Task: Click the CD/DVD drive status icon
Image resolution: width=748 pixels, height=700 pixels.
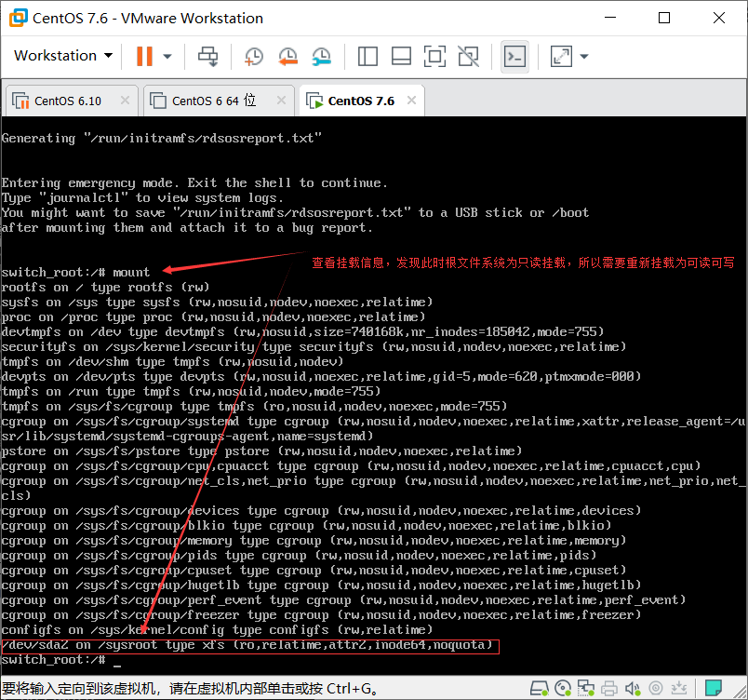Action: [x=563, y=688]
